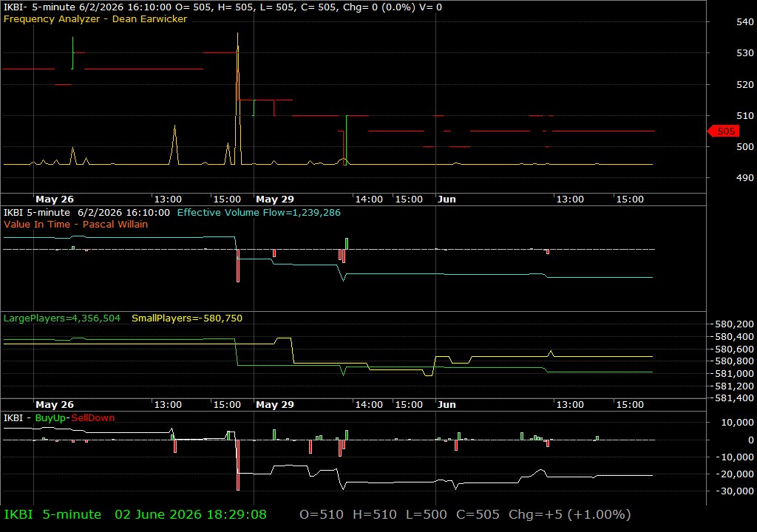The image size is (757, 532).
Task: Click the 'IKBI 5-minute 6/2/2026 16:10:00' panel header
Action: [86, 212]
